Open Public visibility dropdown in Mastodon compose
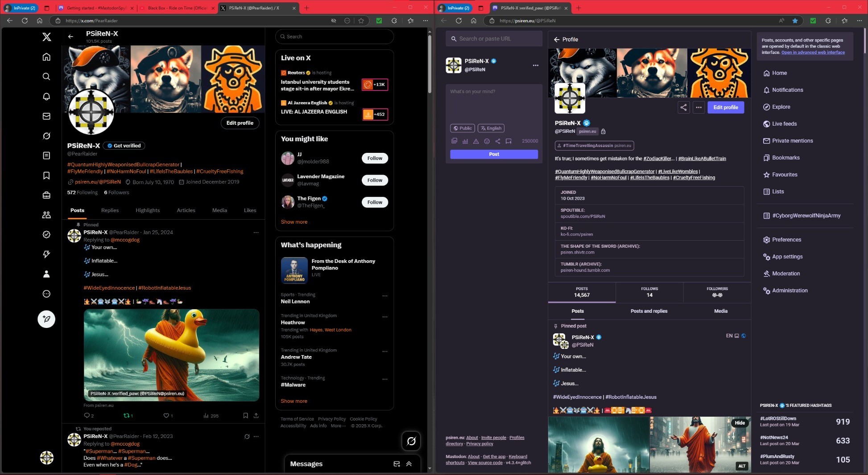This screenshot has height=475, width=868. 463,128
